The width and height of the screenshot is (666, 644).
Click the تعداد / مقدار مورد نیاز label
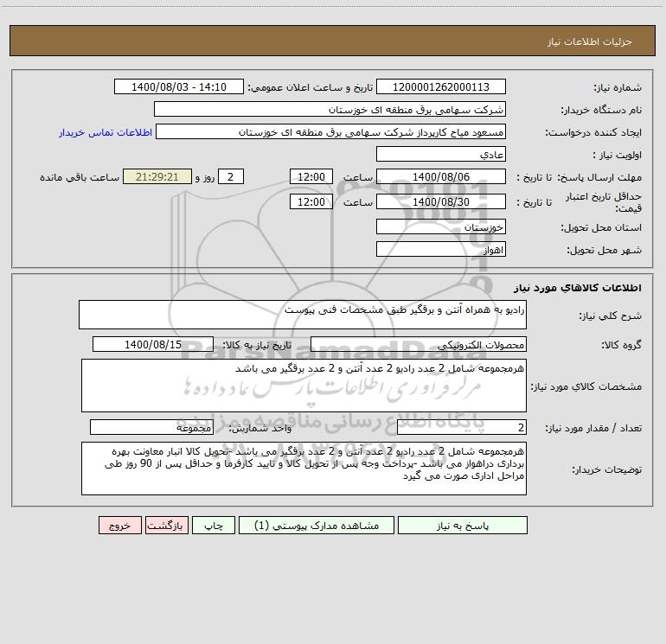593,429
